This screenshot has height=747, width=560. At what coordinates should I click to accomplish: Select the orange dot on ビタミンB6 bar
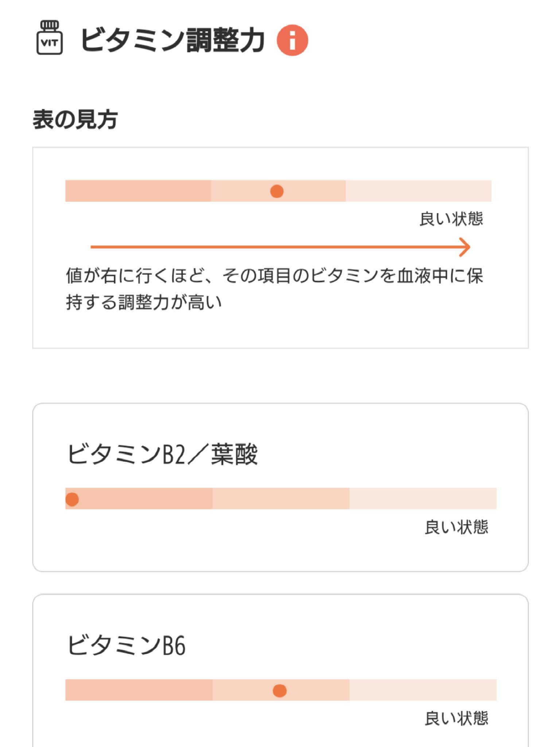click(x=280, y=690)
